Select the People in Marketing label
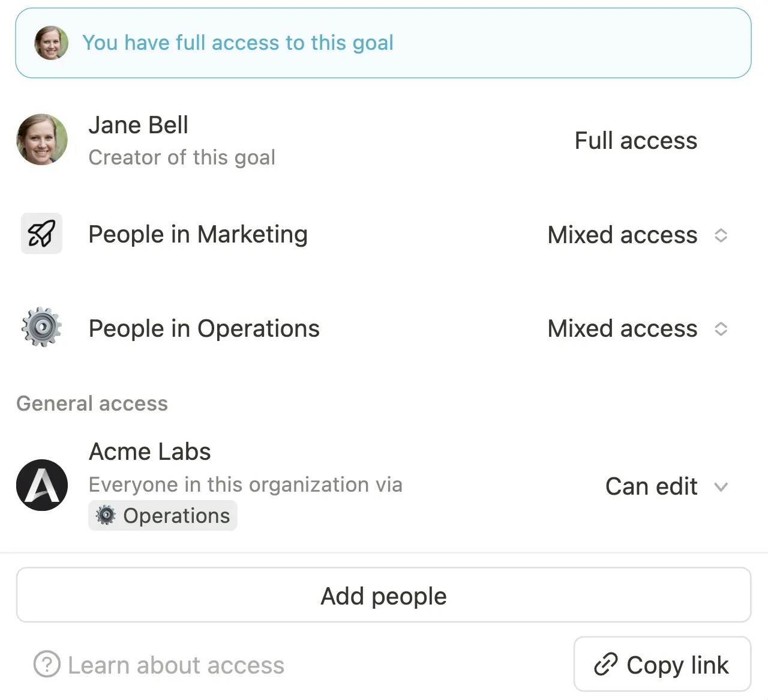 [198, 234]
